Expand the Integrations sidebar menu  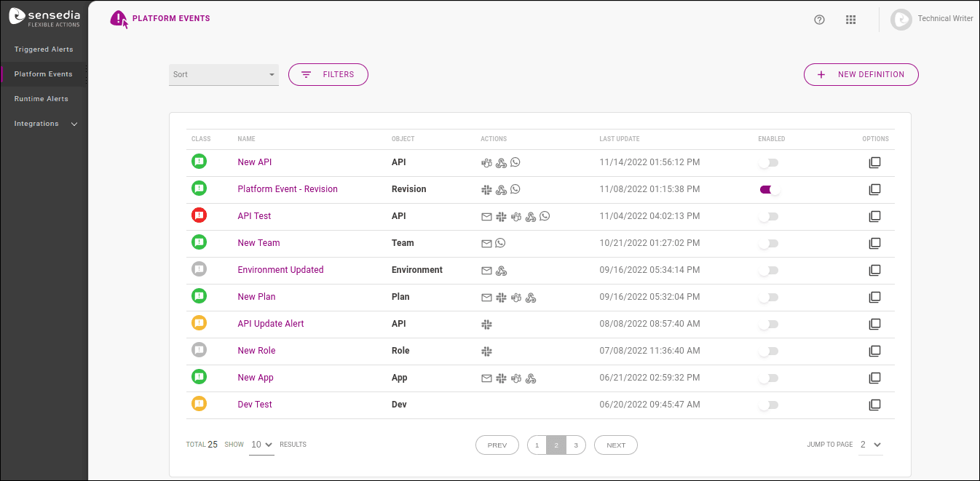(44, 123)
